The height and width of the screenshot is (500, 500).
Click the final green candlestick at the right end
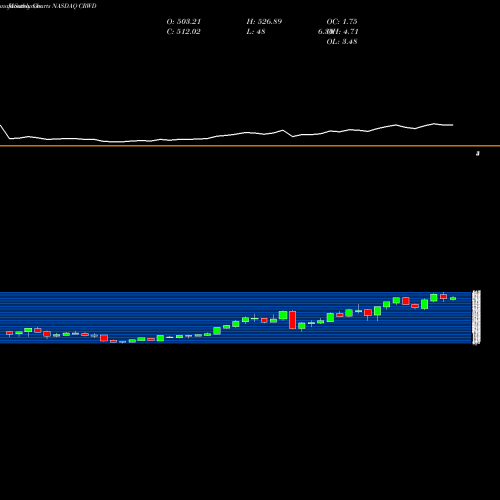click(x=453, y=299)
